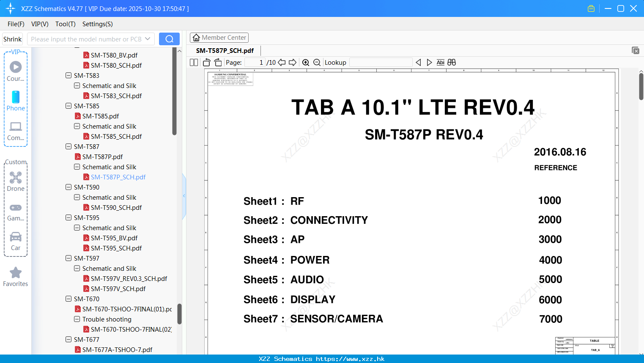Screen dimensions: 644x363
Task: Toggle the whole-word match icon
Action: pos(440,62)
